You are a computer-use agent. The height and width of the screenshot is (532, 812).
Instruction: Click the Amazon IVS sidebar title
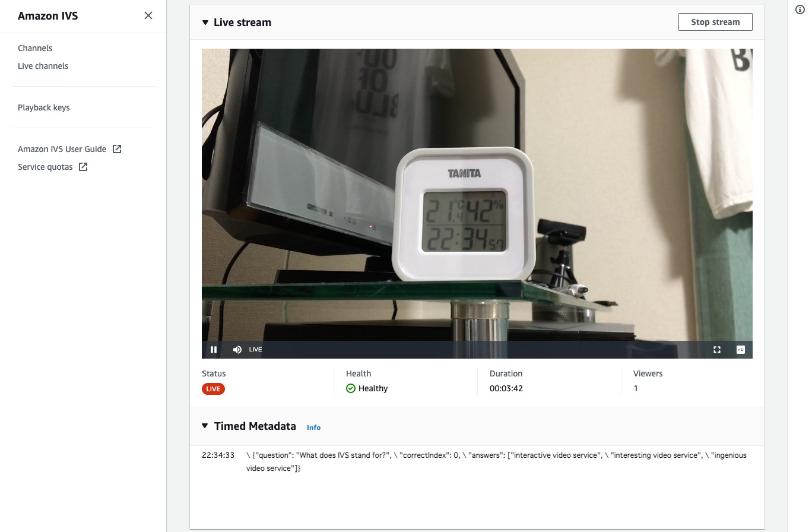click(x=47, y=16)
